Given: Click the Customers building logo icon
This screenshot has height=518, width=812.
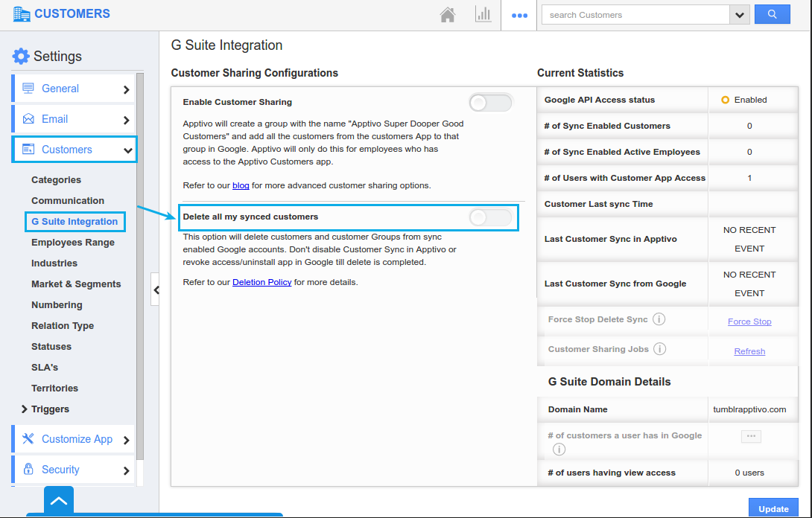Looking at the screenshot, I should tap(22, 14).
